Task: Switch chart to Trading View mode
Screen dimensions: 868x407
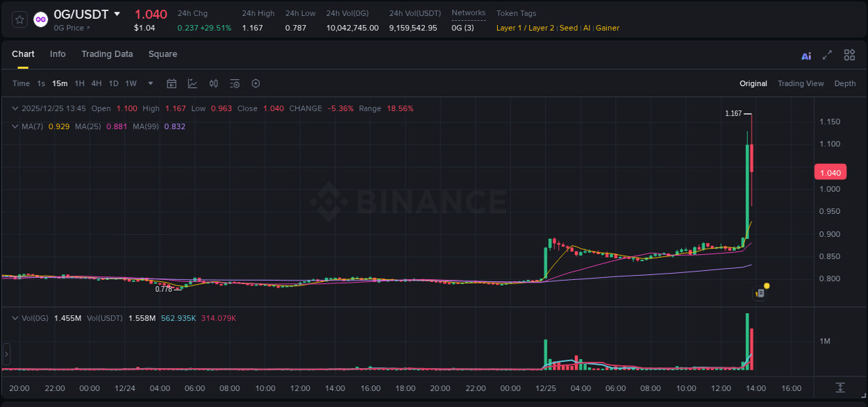Action: (x=801, y=83)
